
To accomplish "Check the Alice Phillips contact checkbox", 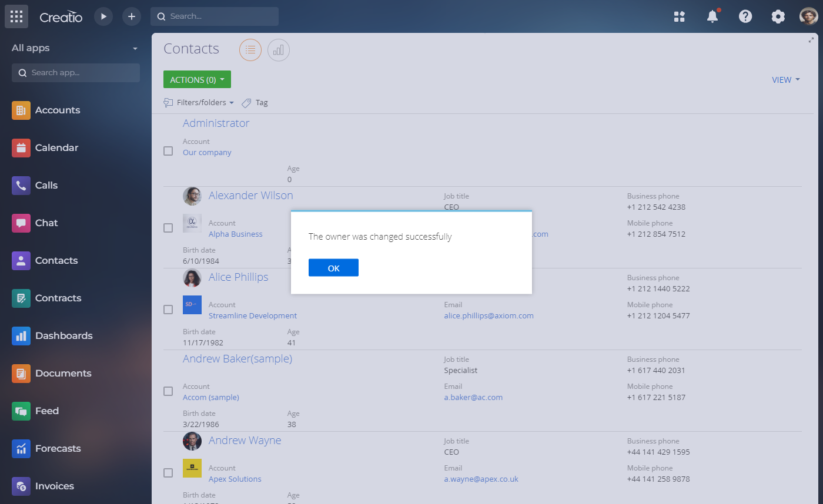I will [x=168, y=310].
